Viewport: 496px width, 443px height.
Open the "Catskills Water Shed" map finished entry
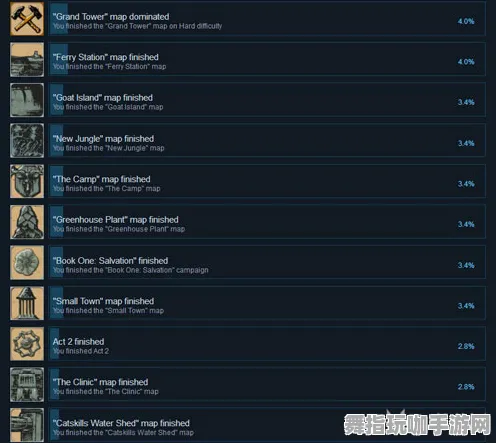pyautogui.click(x=267, y=425)
